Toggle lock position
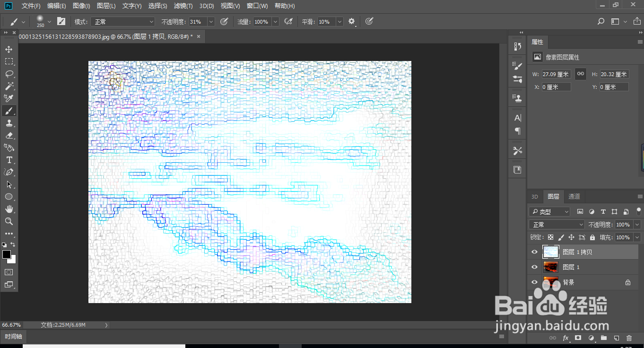The width and height of the screenshot is (644, 348). (571, 237)
